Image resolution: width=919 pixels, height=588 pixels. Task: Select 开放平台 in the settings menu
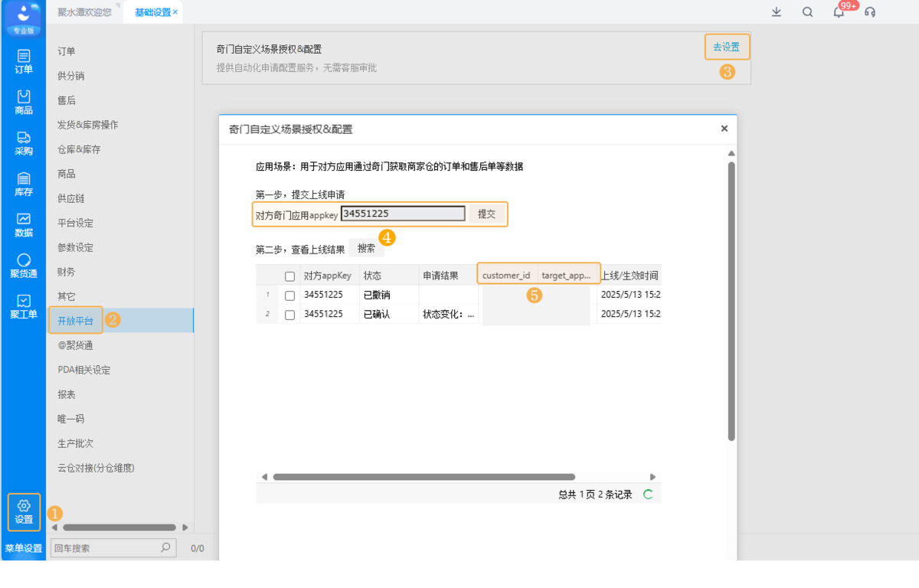[x=76, y=320]
